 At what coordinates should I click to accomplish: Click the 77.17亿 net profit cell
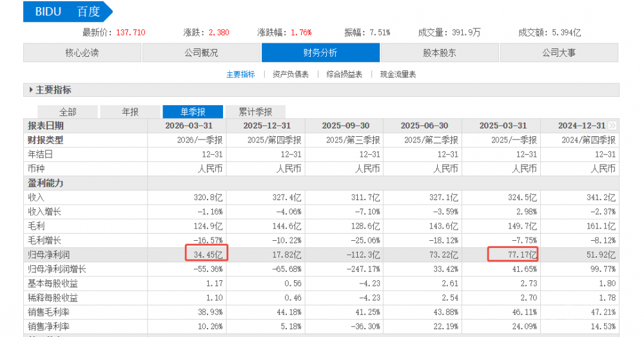tap(522, 255)
